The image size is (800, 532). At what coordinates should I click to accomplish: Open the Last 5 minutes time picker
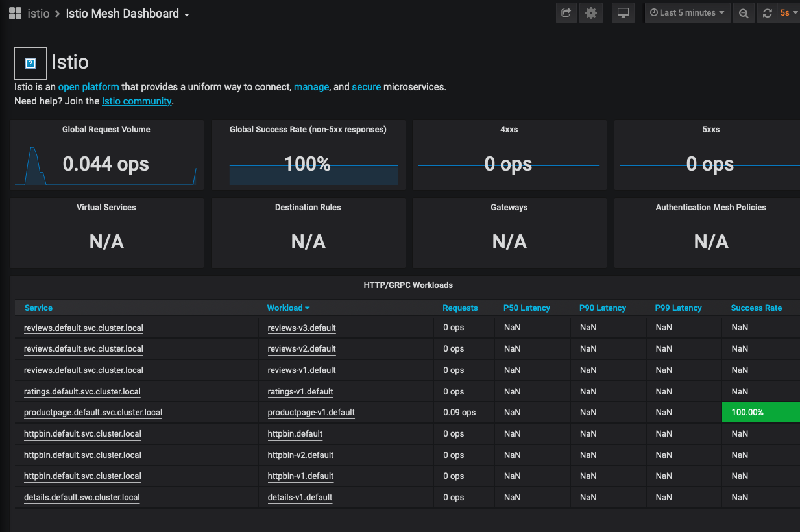tap(687, 13)
